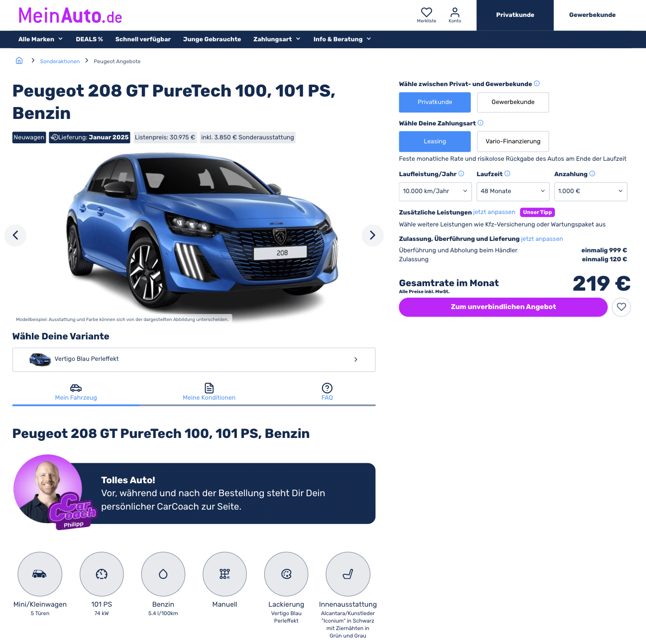This screenshot has width=646, height=644.
Task: Click the Lackierung palette icon
Action: coord(286,574)
